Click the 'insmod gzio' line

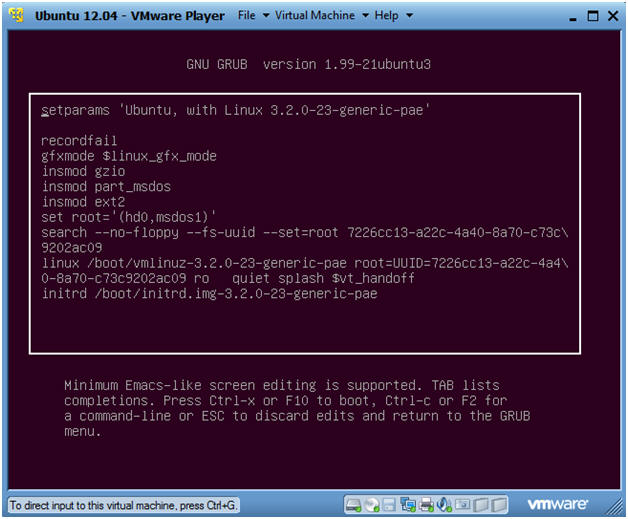coord(83,171)
